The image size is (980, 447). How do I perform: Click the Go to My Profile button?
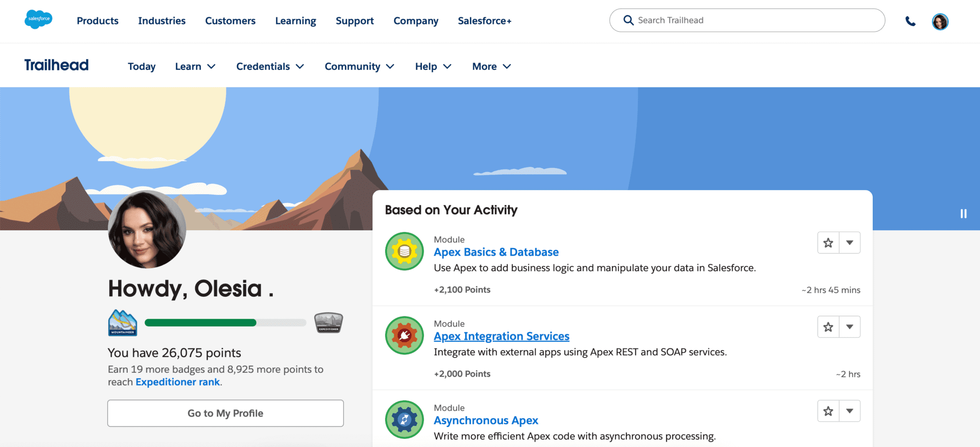225,413
